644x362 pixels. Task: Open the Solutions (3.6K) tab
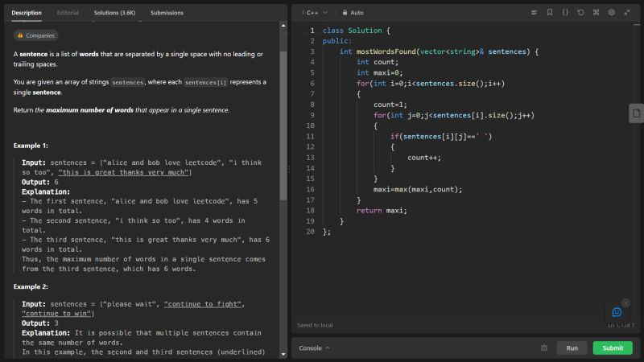pyautogui.click(x=114, y=13)
